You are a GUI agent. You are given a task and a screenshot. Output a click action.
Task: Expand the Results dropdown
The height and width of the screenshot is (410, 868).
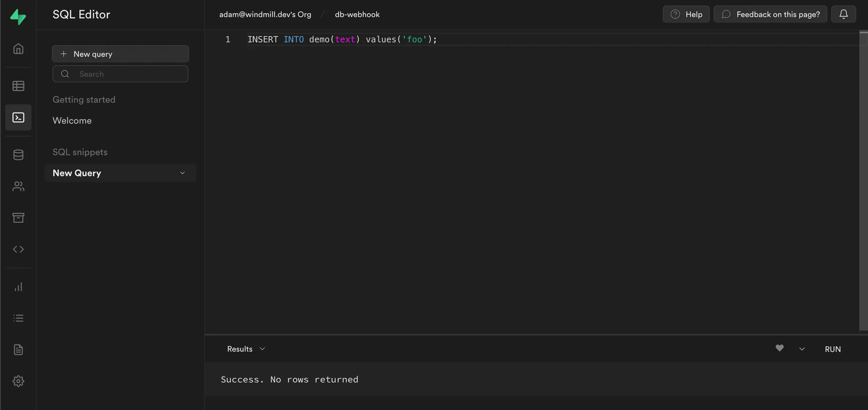coord(246,349)
